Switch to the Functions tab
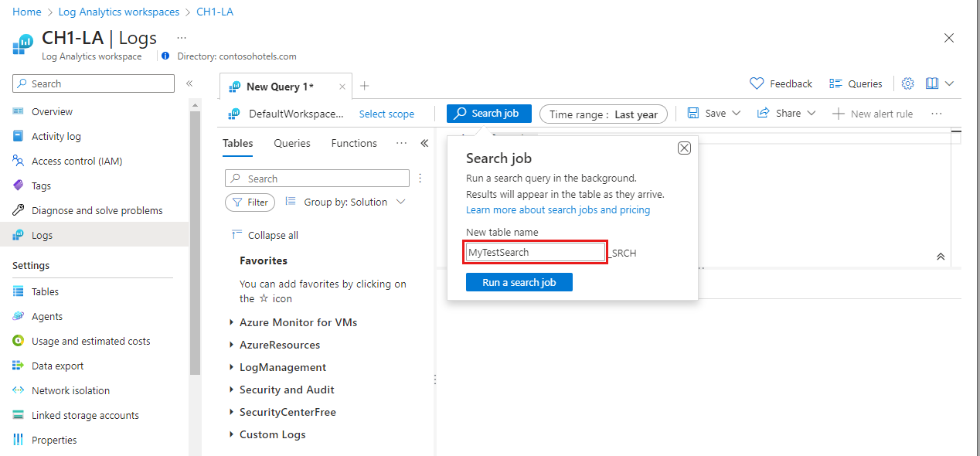Screen dimensions: 980x456 [x=354, y=143]
